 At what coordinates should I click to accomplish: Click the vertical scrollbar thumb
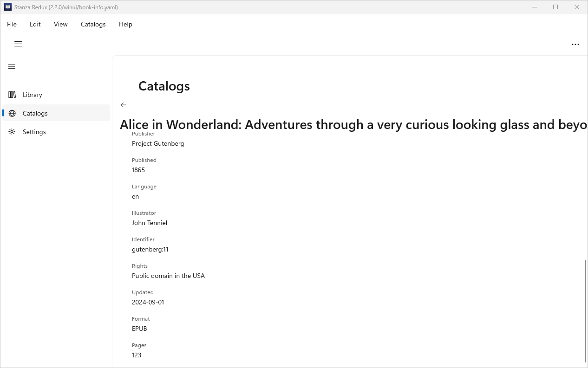point(586,311)
